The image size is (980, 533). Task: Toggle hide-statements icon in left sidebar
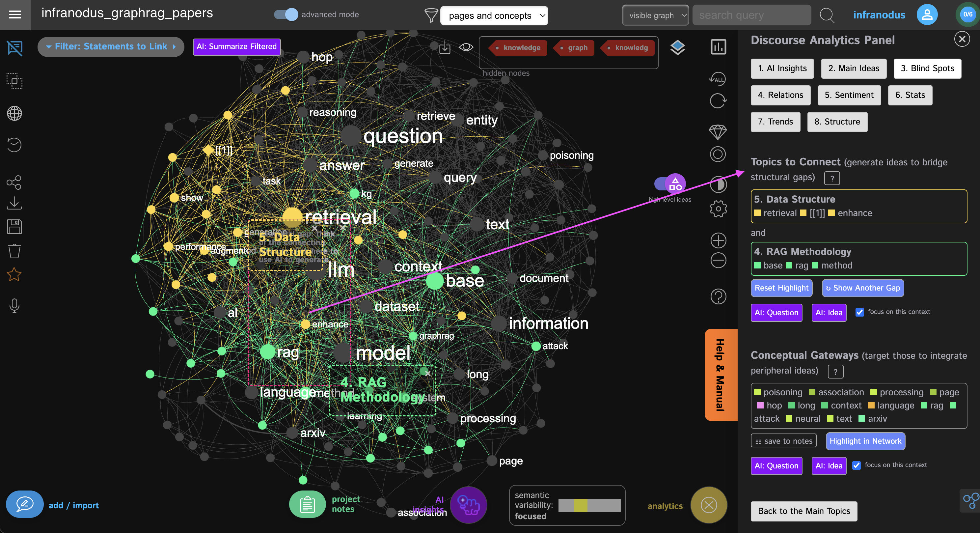coord(15,48)
